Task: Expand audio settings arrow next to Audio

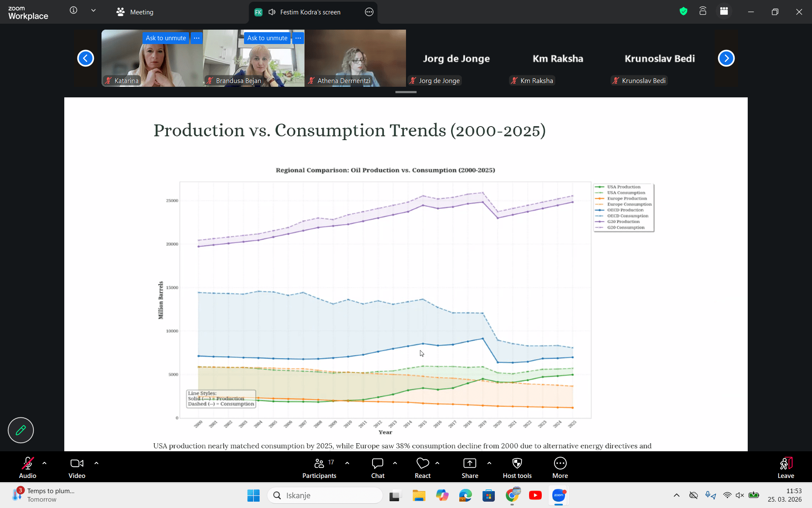Action: [44, 463]
